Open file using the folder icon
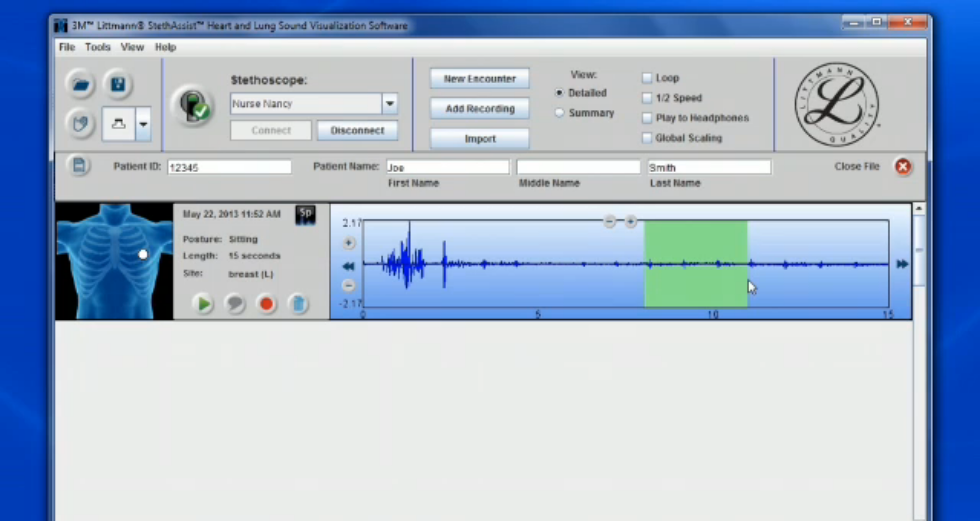Viewport: 980px width, 521px height. (81, 84)
